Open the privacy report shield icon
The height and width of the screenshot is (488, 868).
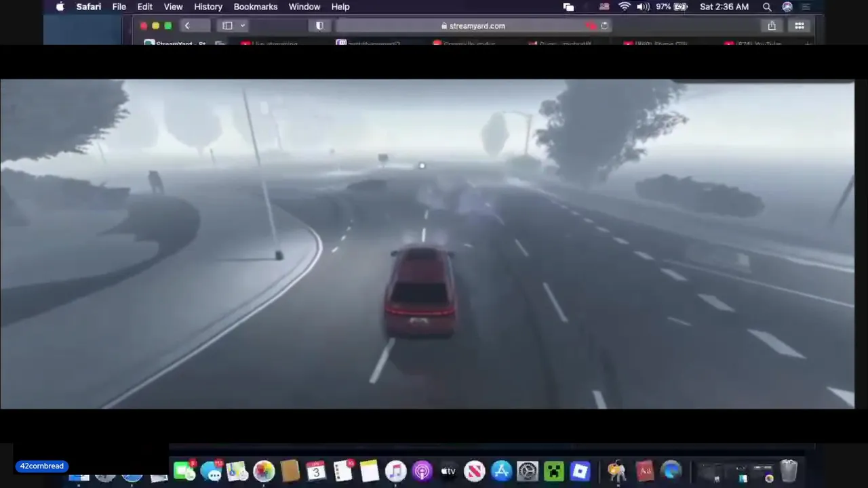(x=319, y=26)
